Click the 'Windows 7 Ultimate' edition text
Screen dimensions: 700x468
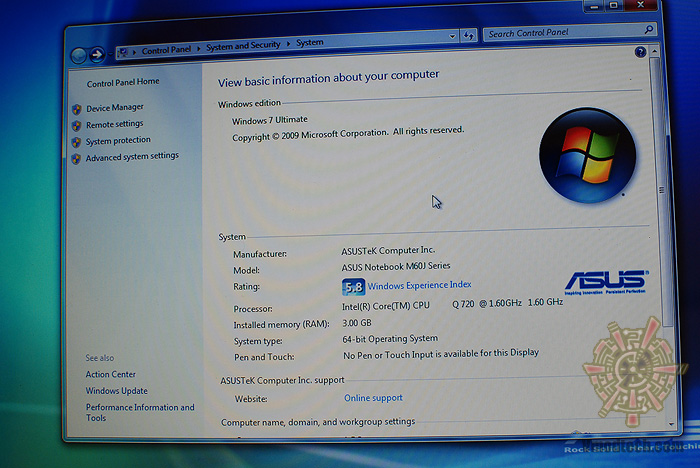tap(270, 120)
